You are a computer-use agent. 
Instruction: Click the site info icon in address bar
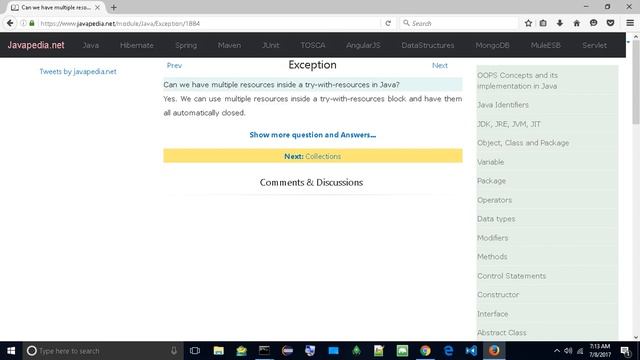[23, 23]
